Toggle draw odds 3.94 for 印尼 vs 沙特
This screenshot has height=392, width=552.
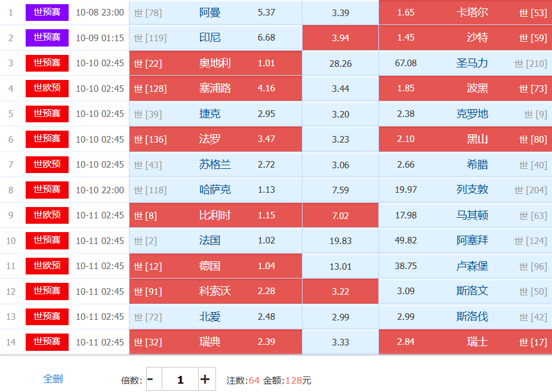tap(340, 38)
